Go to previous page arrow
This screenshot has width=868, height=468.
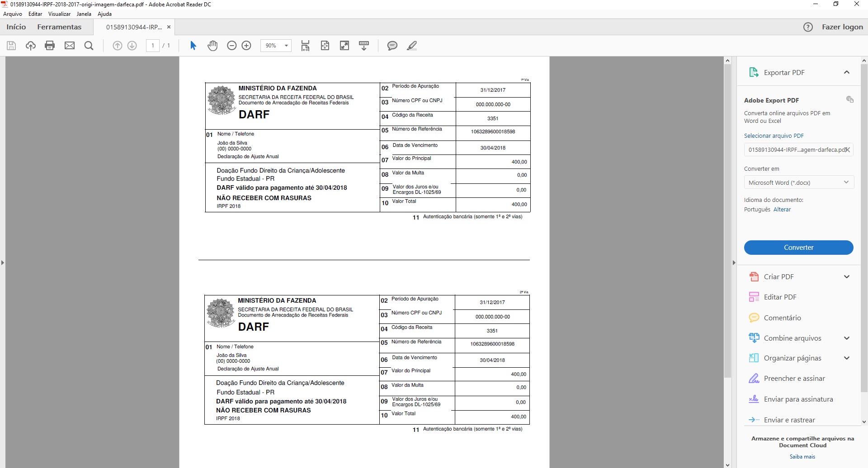[x=117, y=46]
